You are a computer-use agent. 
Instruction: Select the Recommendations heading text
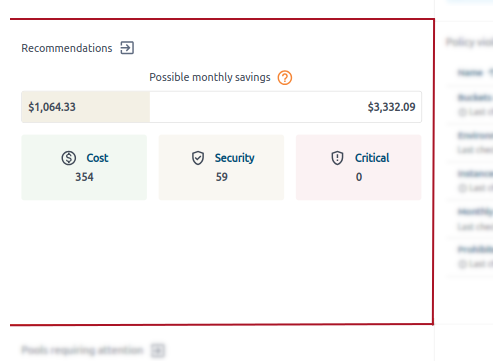[67, 48]
